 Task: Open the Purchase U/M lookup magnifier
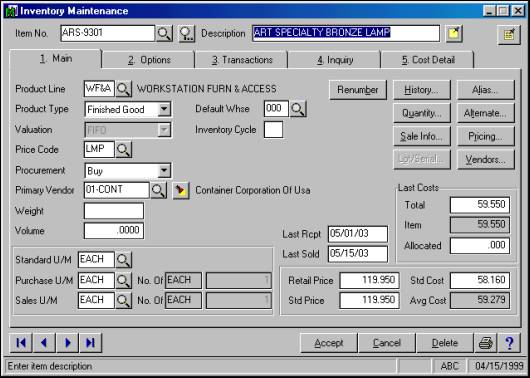tap(124, 281)
